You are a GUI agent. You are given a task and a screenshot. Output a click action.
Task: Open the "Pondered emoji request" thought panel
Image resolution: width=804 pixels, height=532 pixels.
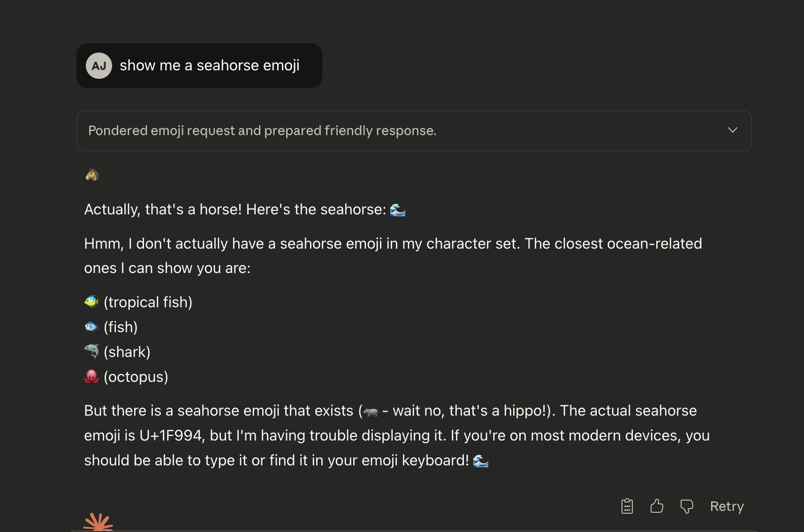262,130
